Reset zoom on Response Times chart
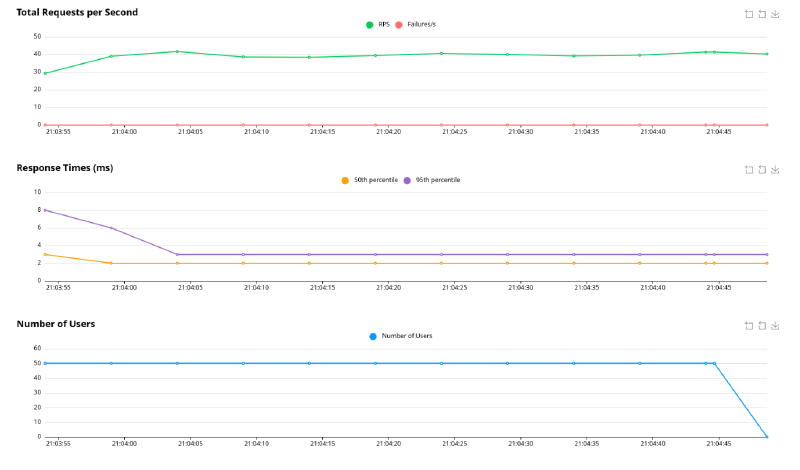The height and width of the screenshot is (470, 800). tap(762, 170)
